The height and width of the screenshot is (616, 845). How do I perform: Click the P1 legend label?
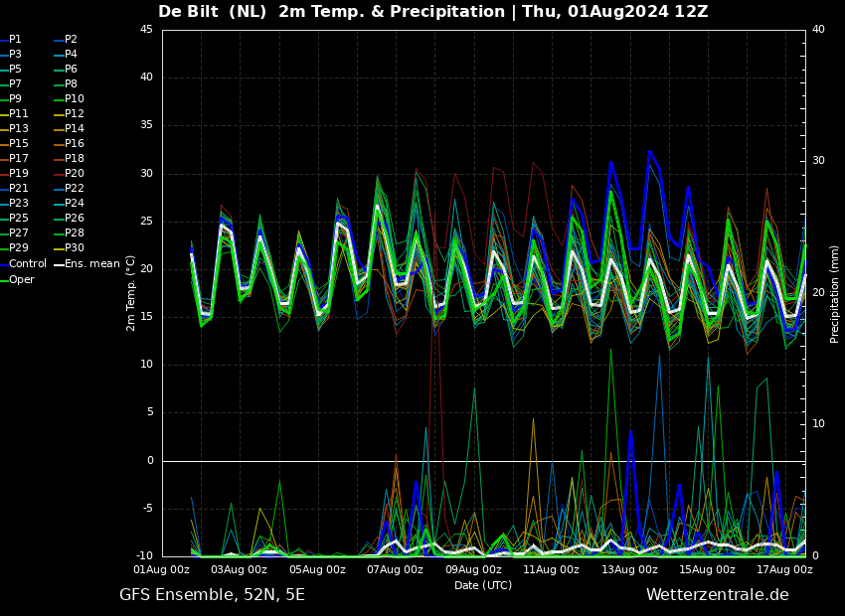pyautogui.click(x=15, y=40)
